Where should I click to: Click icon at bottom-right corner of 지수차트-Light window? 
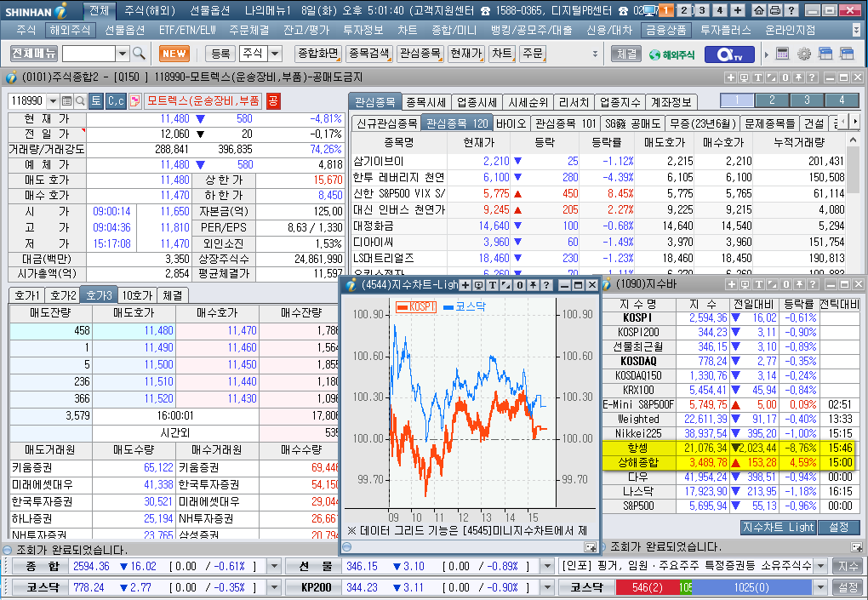pos(591,547)
